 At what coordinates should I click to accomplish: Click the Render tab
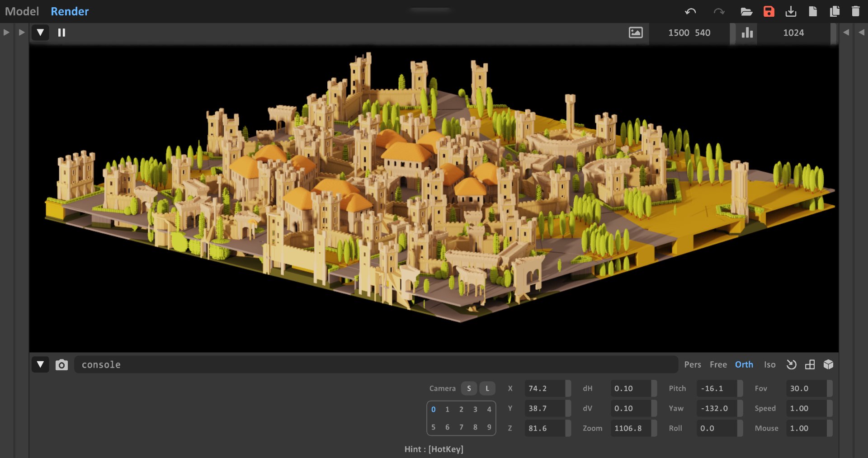[70, 11]
